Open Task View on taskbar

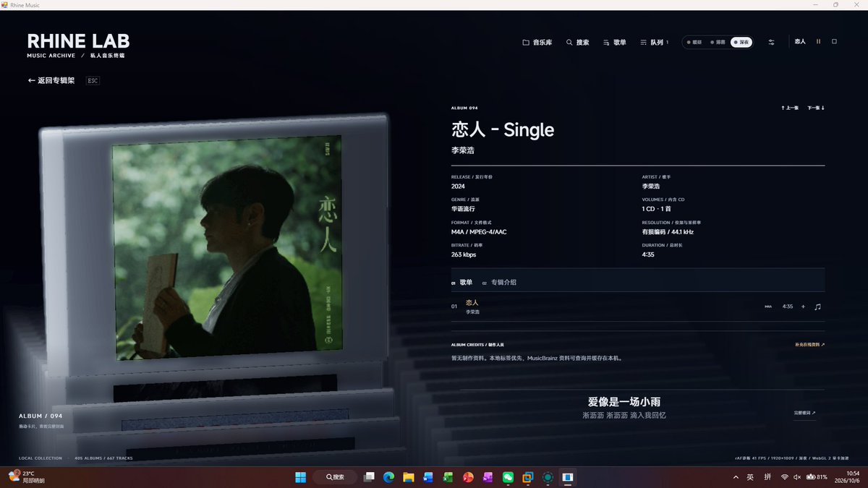tap(369, 477)
